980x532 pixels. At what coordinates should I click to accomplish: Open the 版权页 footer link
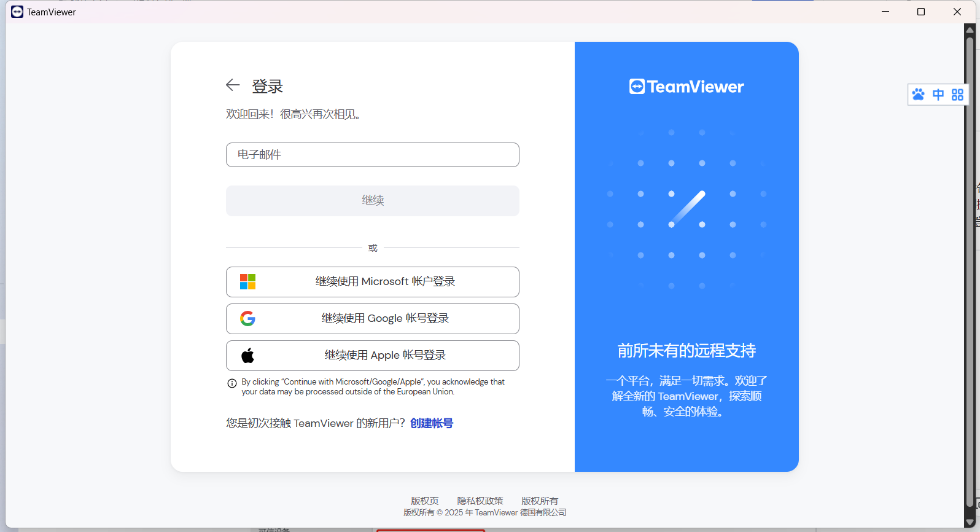point(425,501)
